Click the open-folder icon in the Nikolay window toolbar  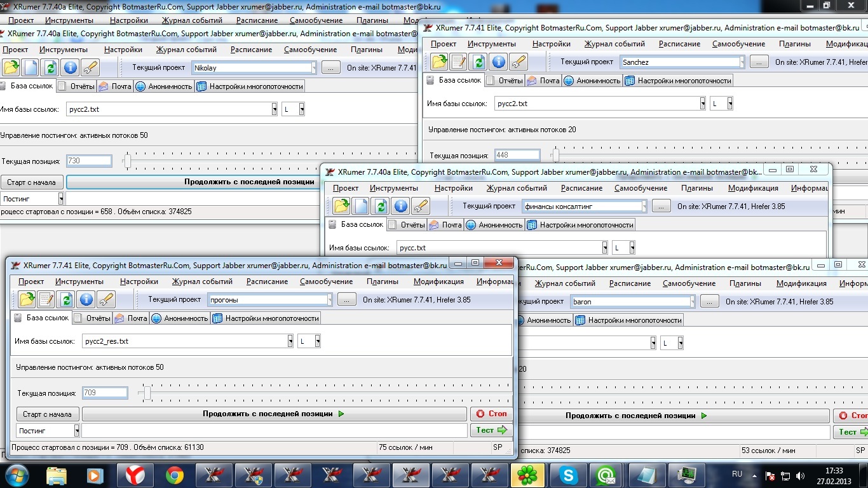coord(11,67)
